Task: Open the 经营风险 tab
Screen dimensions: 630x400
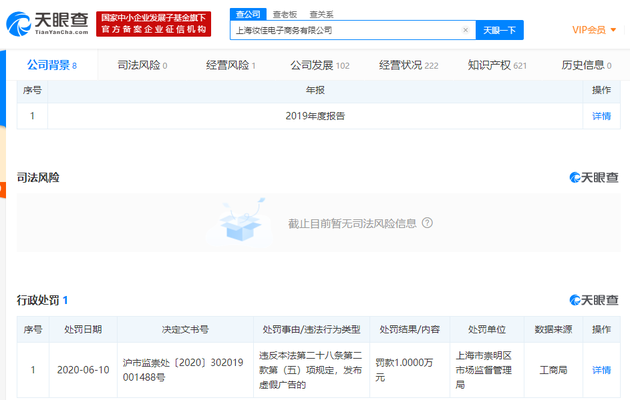Action: tap(231, 65)
